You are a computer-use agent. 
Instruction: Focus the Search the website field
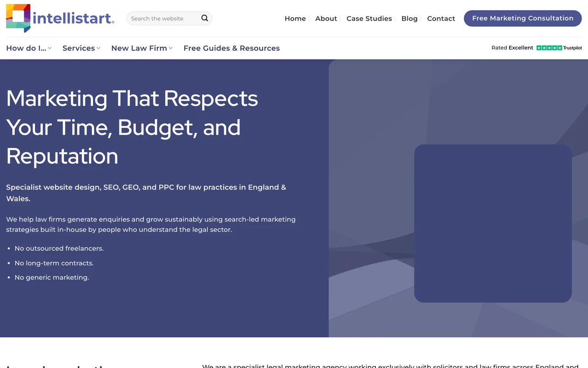click(x=164, y=18)
